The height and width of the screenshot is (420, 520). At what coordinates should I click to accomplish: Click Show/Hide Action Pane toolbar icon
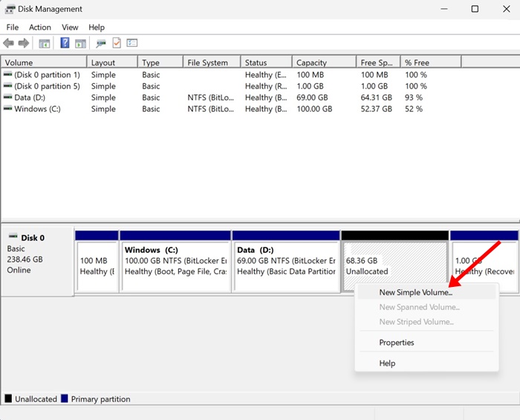click(x=80, y=43)
